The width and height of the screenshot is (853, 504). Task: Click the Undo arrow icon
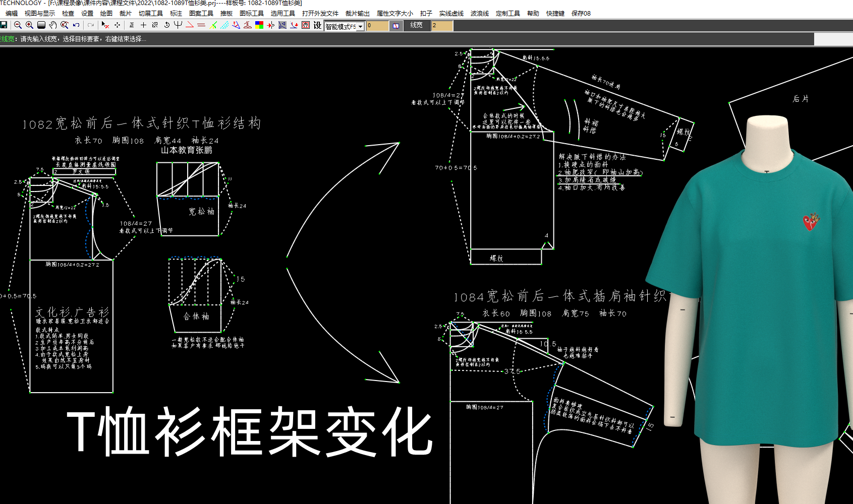coord(76,25)
